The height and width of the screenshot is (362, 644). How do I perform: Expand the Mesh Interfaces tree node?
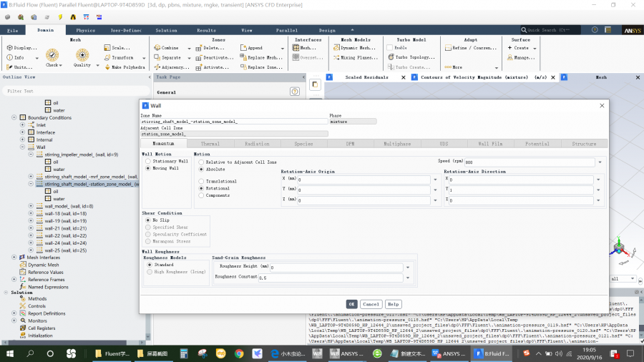(14, 257)
